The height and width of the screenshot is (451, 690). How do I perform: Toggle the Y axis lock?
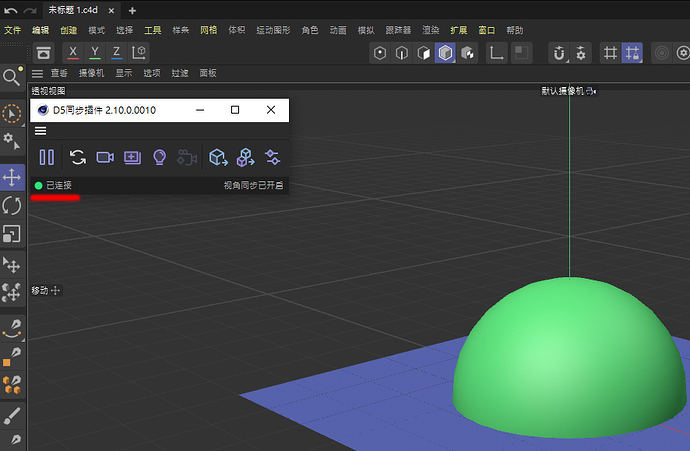point(95,52)
